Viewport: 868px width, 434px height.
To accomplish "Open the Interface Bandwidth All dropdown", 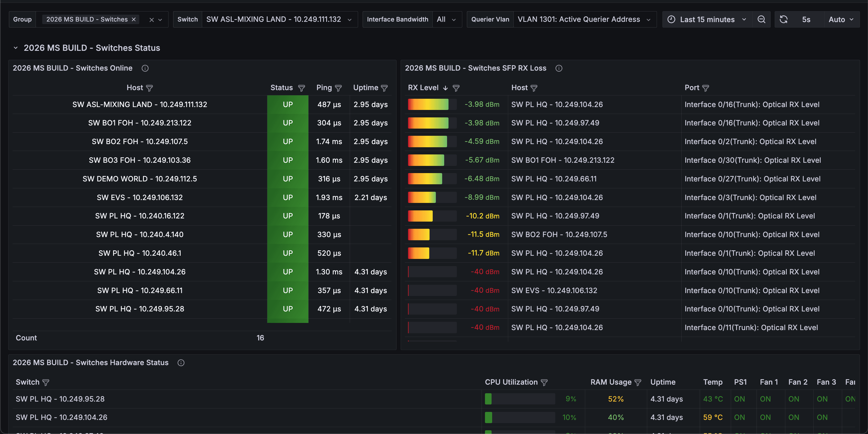I will tap(447, 20).
